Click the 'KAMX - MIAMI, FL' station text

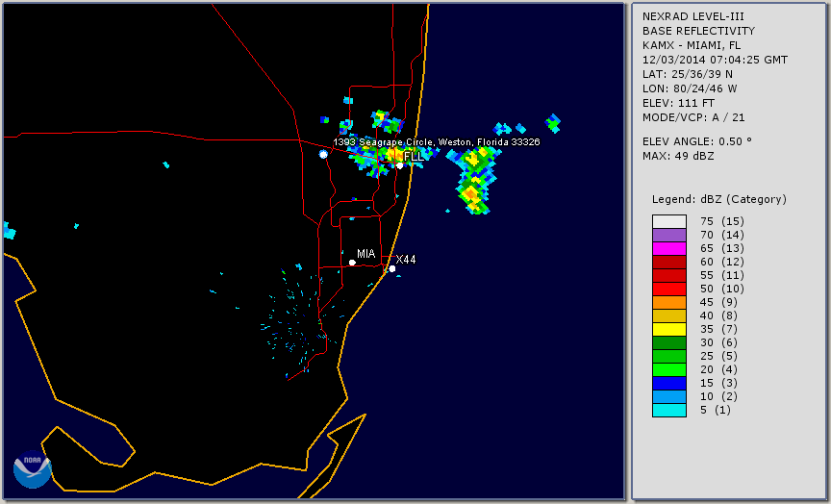coord(692,45)
